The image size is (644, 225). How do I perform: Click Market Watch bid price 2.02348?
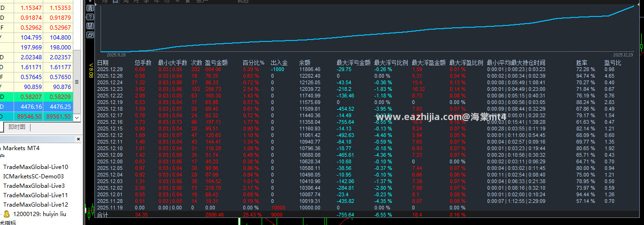coord(31,57)
